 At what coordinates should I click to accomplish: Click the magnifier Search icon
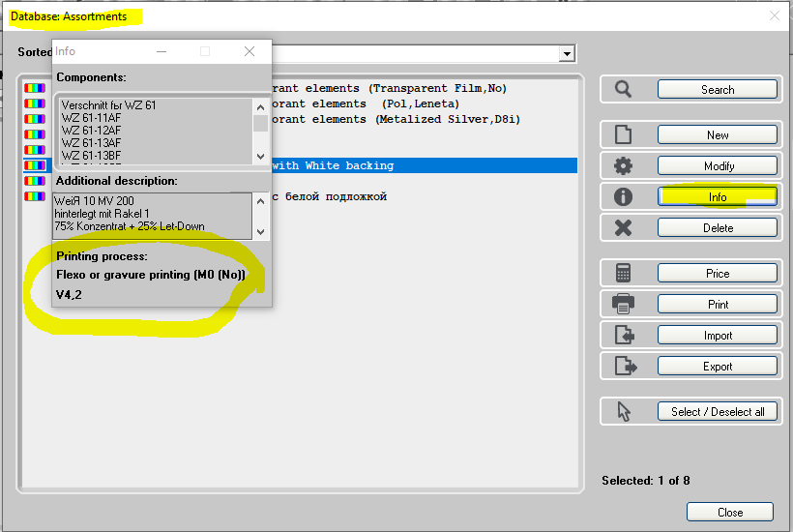click(x=623, y=90)
